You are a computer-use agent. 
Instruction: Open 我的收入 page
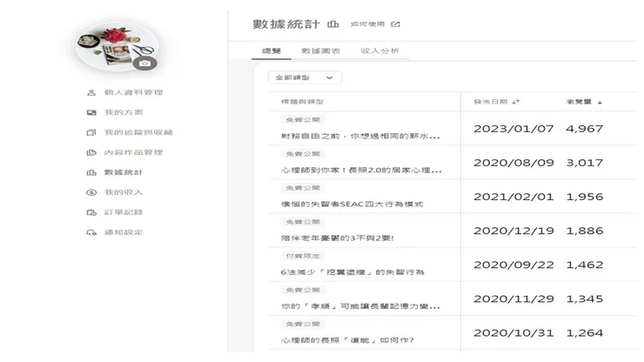click(x=124, y=192)
